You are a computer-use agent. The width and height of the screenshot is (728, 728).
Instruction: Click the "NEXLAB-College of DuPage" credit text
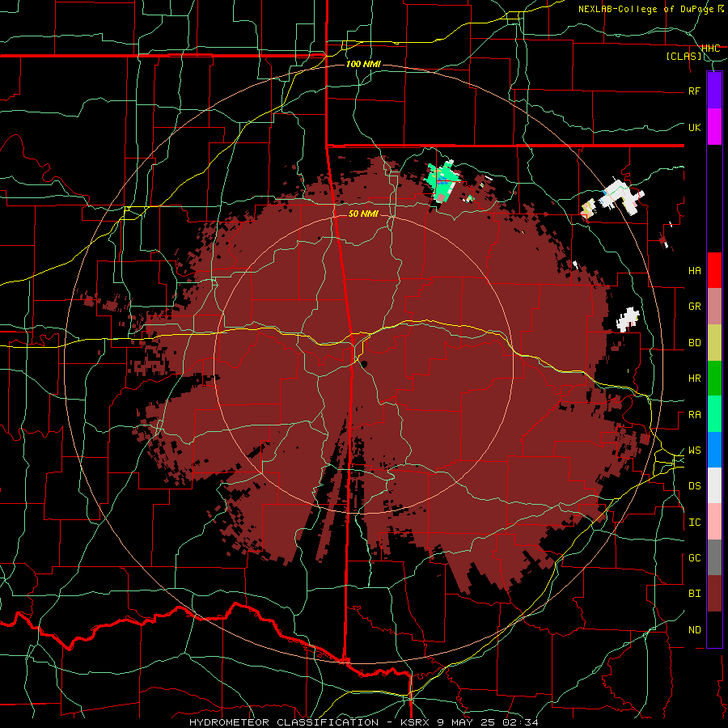(x=647, y=9)
